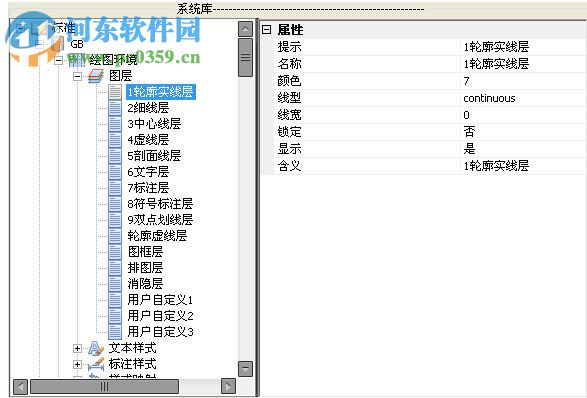The image size is (587, 398).
Task: Click the 锁定 property label
Action: (x=289, y=132)
